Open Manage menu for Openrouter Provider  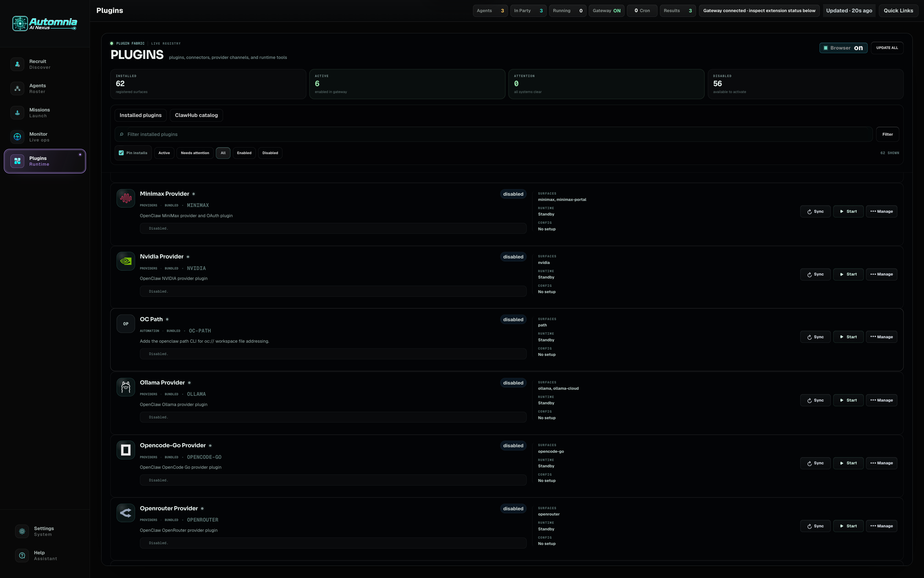(x=881, y=526)
